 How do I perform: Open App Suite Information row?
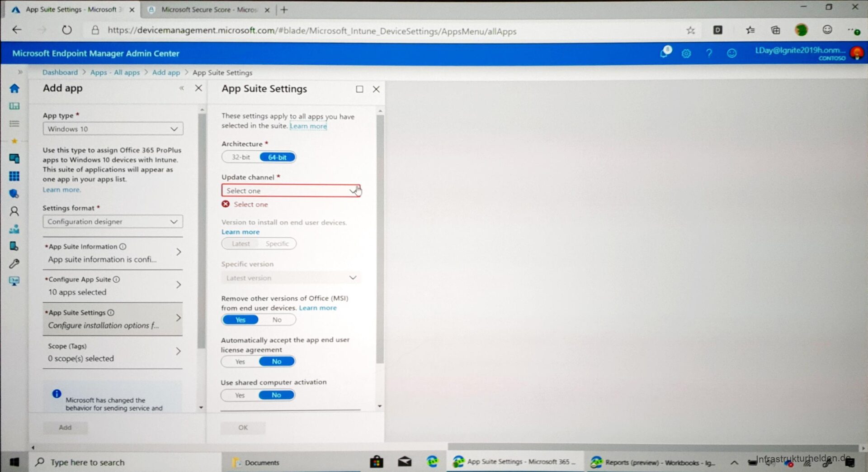(113, 253)
